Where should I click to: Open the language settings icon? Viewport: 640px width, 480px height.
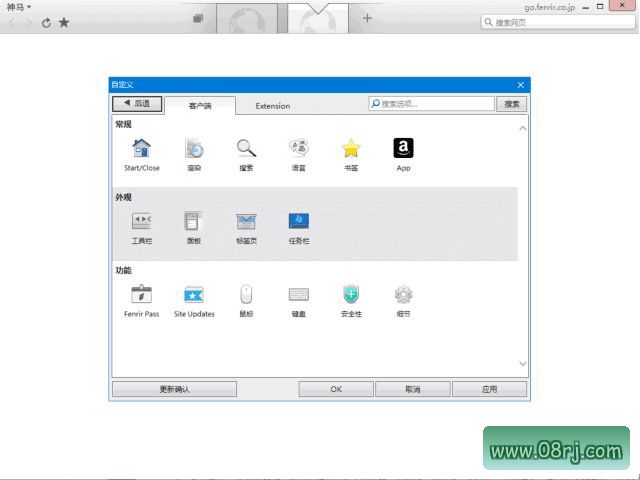[x=298, y=149]
